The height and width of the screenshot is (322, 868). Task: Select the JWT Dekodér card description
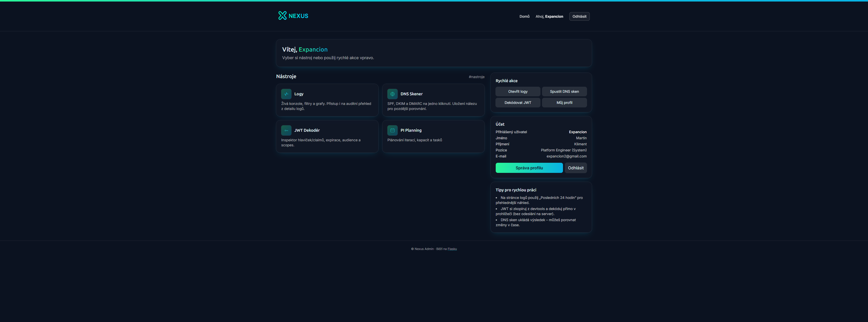[320, 143]
